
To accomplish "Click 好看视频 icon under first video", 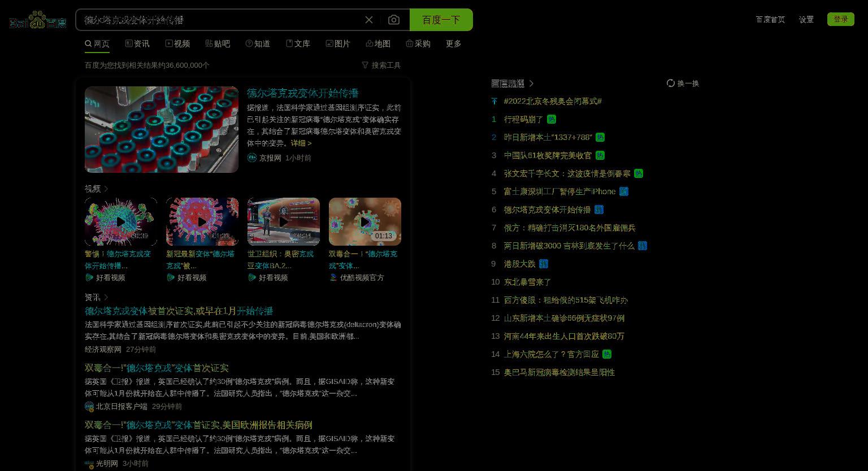I will tap(89, 277).
